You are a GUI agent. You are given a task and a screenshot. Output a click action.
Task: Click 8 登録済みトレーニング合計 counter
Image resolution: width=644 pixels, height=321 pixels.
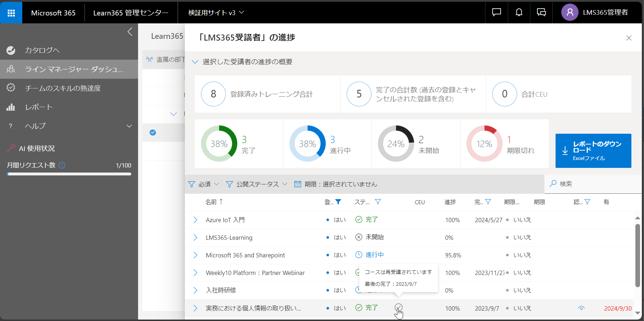(x=267, y=94)
